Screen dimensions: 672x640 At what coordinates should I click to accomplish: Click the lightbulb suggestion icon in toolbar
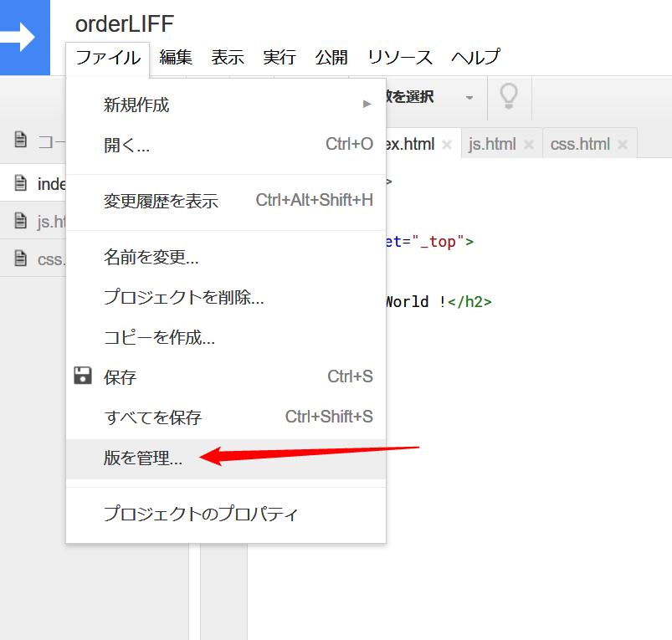coord(509,98)
